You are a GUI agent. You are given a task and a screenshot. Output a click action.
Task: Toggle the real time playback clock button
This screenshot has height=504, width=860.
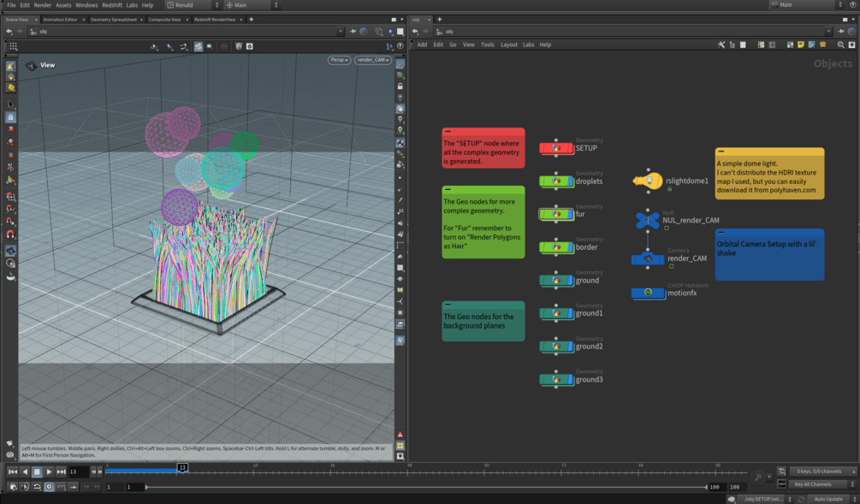[49, 486]
